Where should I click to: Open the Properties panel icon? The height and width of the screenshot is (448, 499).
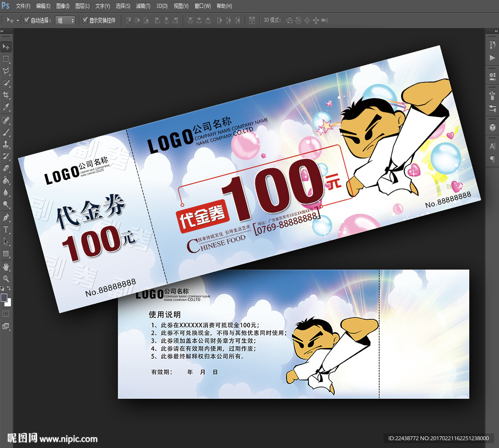[492, 76]
